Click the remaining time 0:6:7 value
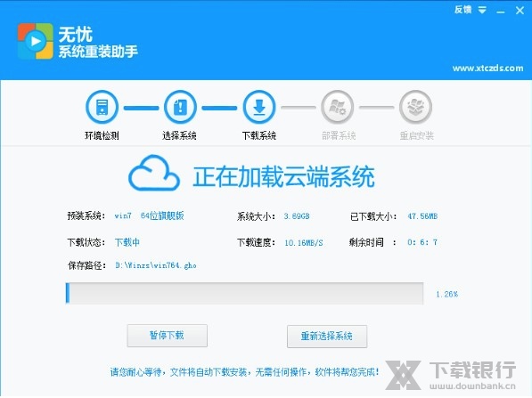Screen dimensions: 532x398 (x=422, y=242)
